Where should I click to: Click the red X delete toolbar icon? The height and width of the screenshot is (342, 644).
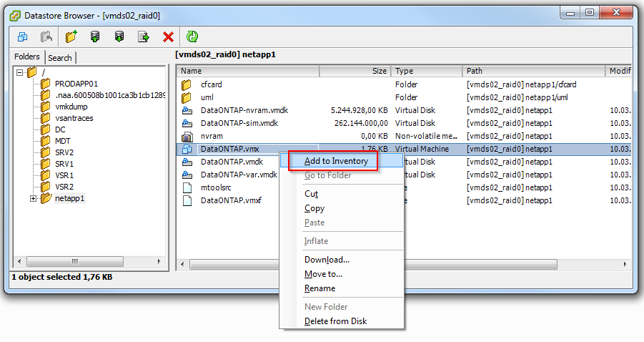(168, 37)
